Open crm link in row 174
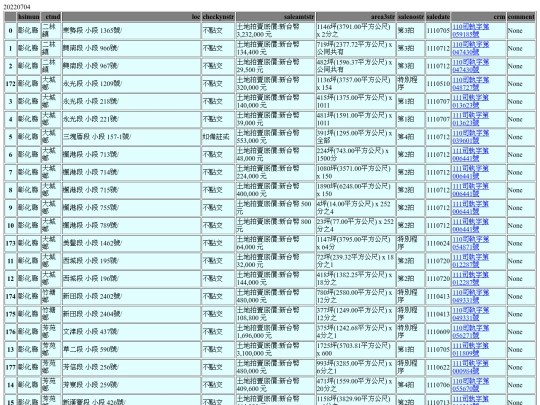The height and width of the screenshot is (405, 540). coord(470,297)
